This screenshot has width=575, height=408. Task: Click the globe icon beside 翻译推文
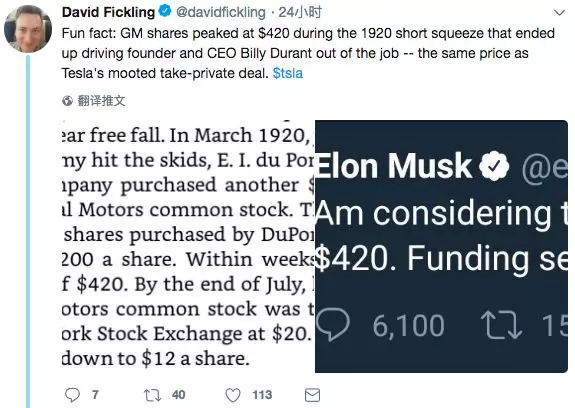coord(67,100)
